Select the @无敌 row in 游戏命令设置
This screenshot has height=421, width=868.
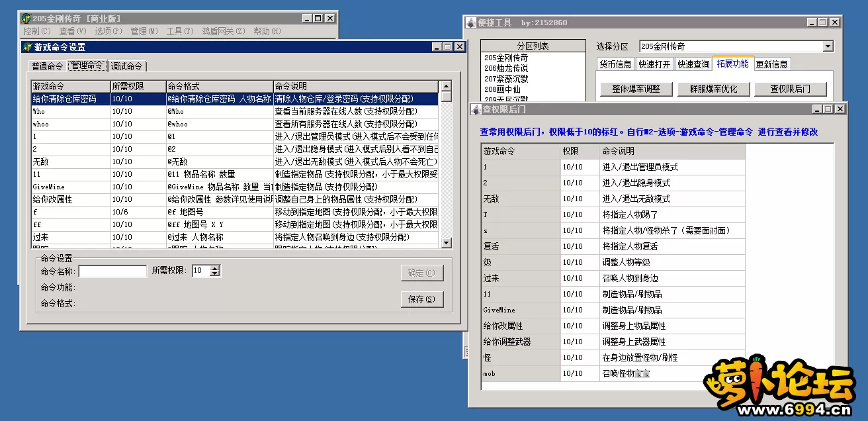[235, 162]
